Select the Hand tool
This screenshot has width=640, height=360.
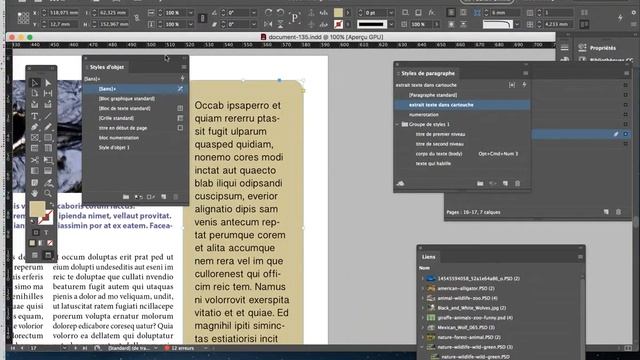click(35, 193)
